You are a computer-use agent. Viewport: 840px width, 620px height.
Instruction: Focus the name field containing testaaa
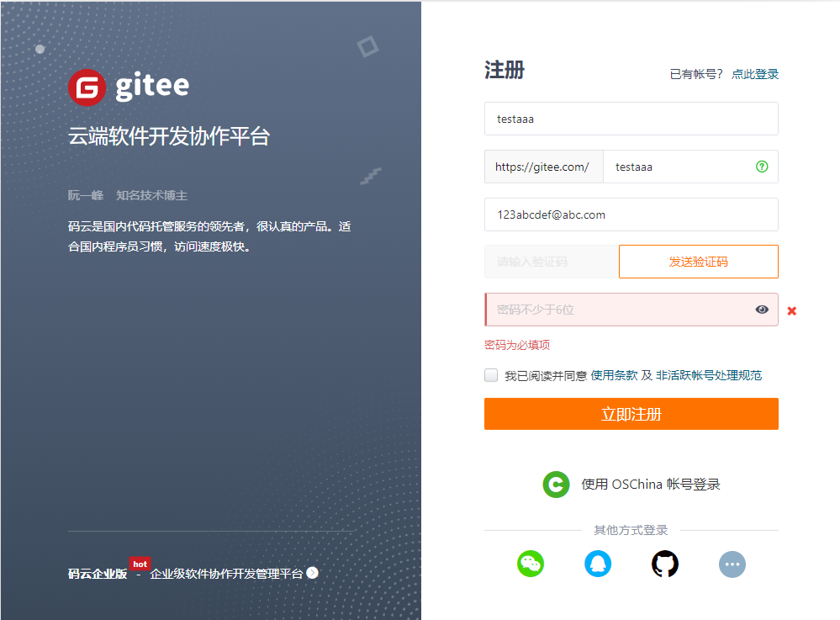click(631, 119)
